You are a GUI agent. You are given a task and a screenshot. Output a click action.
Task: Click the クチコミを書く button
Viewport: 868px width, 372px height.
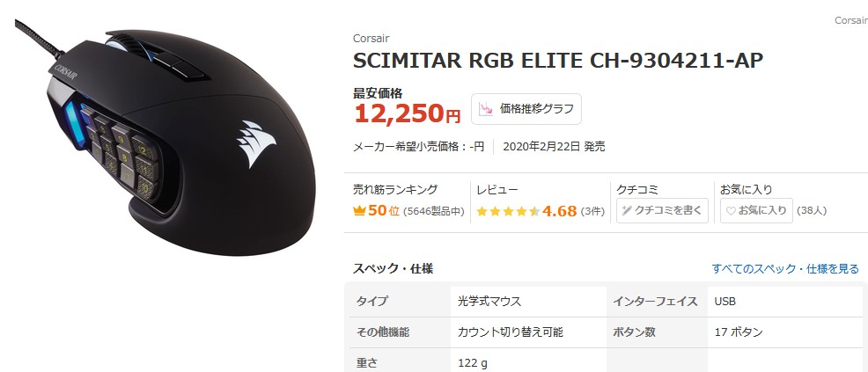coord(662,210)
